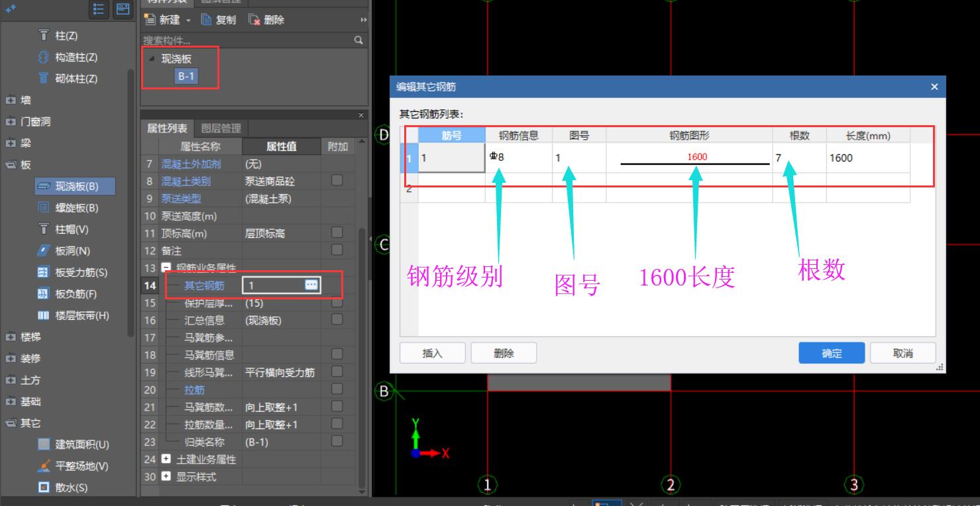Screen dimensions: 980x506
Task: Open 其它钢筋 editor via the ellipsis button
Action: (x=311, y=285)
